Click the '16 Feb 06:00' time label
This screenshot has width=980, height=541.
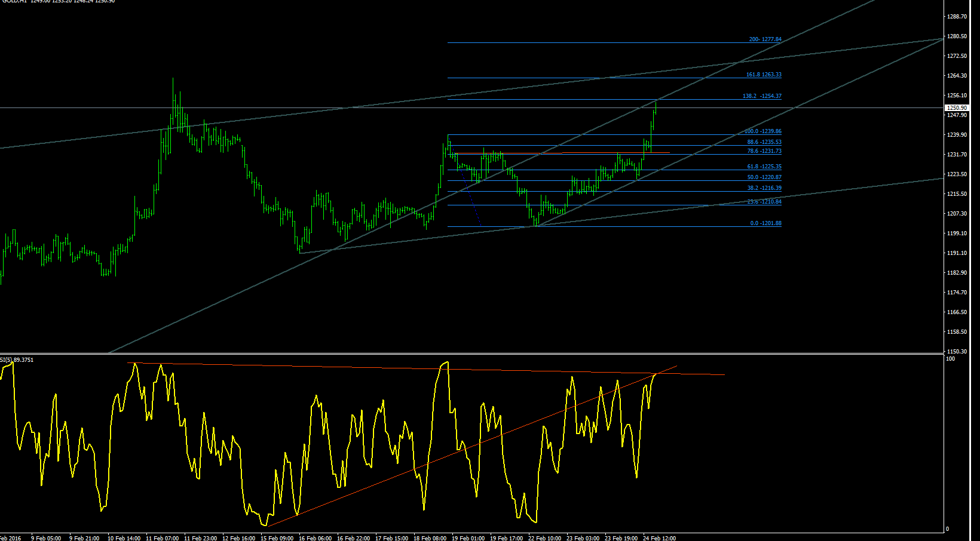316,538
